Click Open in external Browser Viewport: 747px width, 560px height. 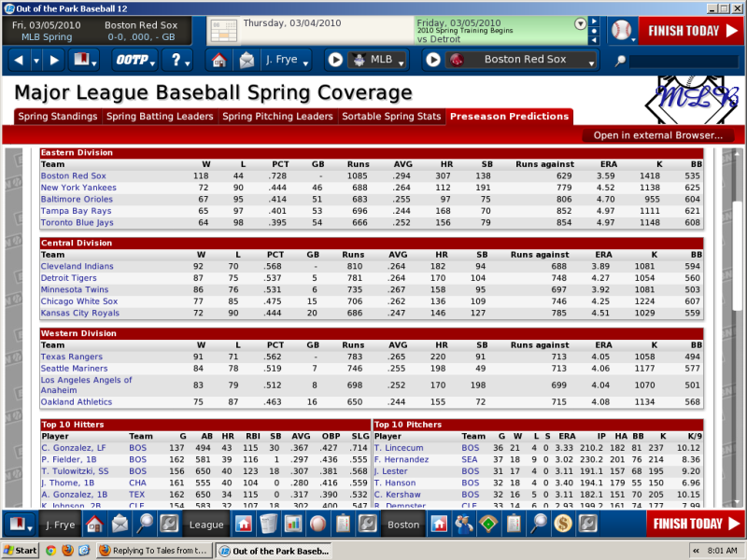[x=658, y=135]
